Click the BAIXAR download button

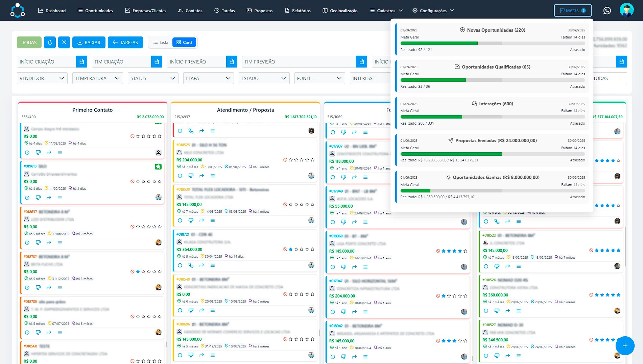[89, 43]
